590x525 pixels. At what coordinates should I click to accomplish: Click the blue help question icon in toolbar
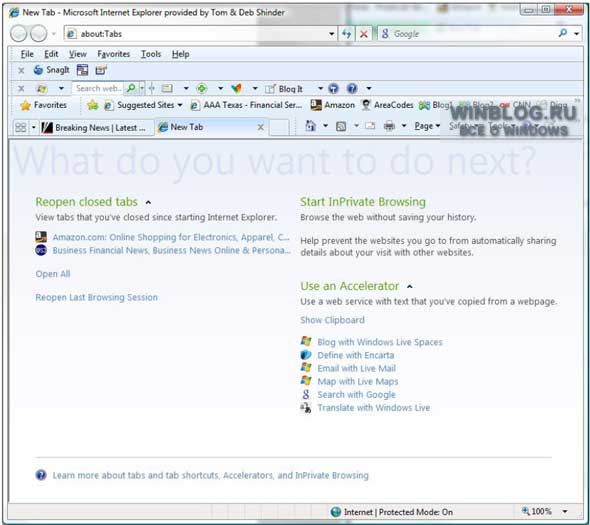(352, 88)
